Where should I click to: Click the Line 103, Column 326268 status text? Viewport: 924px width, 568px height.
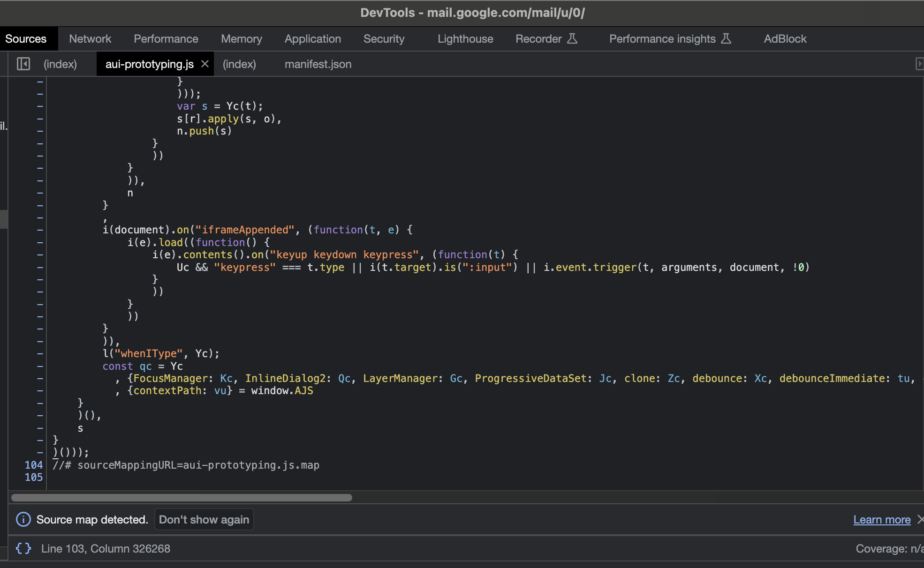(x=106, y=548)
